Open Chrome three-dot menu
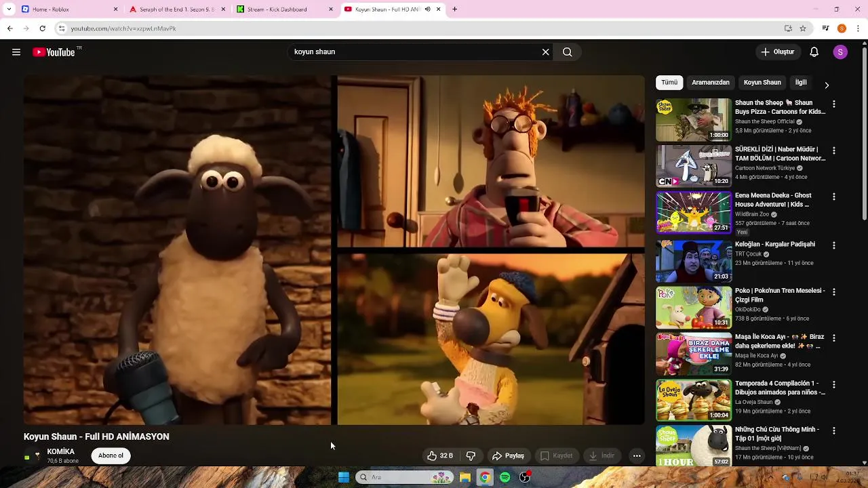Image resolution: width=868 pixels, height=488 pixels. (859, 28)
